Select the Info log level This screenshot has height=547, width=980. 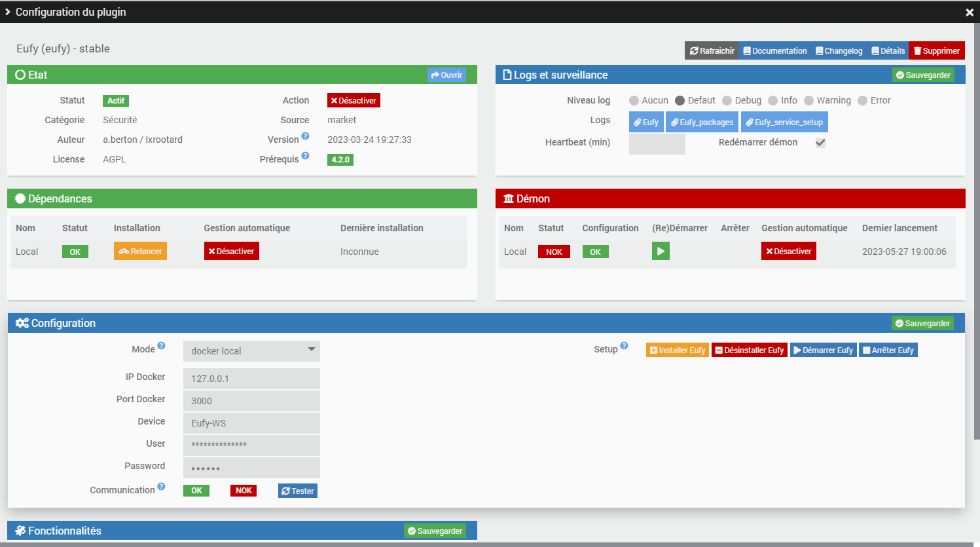coord(772,100)
